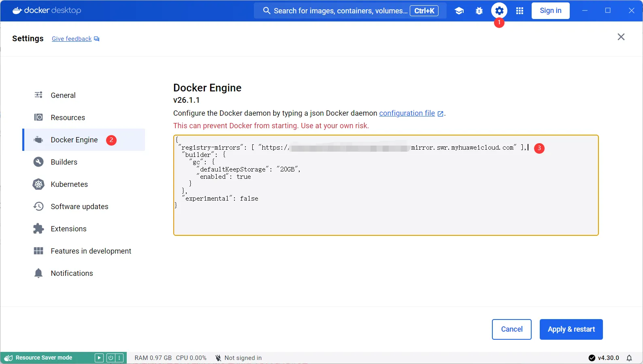This screenshot has width=643, height=364.
Task: Click the "enabled": true line
Action: pos(224,177)
